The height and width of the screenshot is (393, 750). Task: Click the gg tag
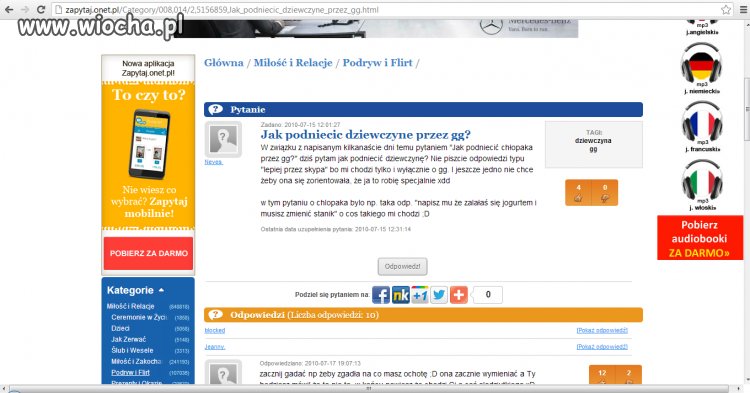point(593,149)
